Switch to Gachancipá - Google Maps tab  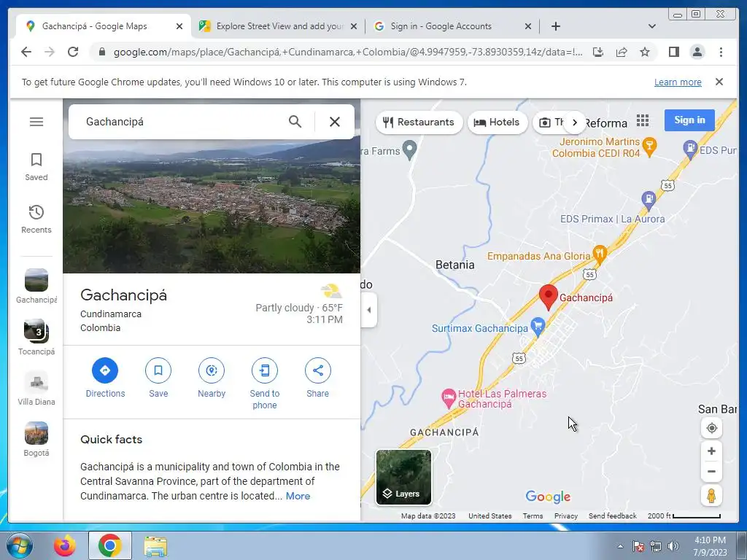pos(102,26)
